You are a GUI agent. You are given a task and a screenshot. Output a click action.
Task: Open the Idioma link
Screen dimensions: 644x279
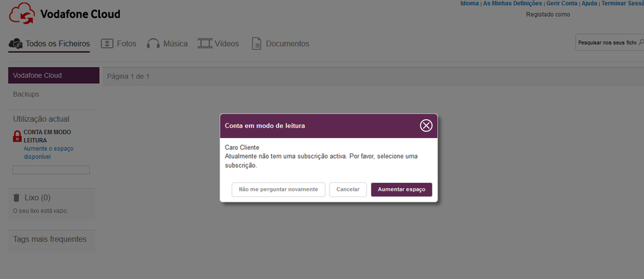[469, 3]
